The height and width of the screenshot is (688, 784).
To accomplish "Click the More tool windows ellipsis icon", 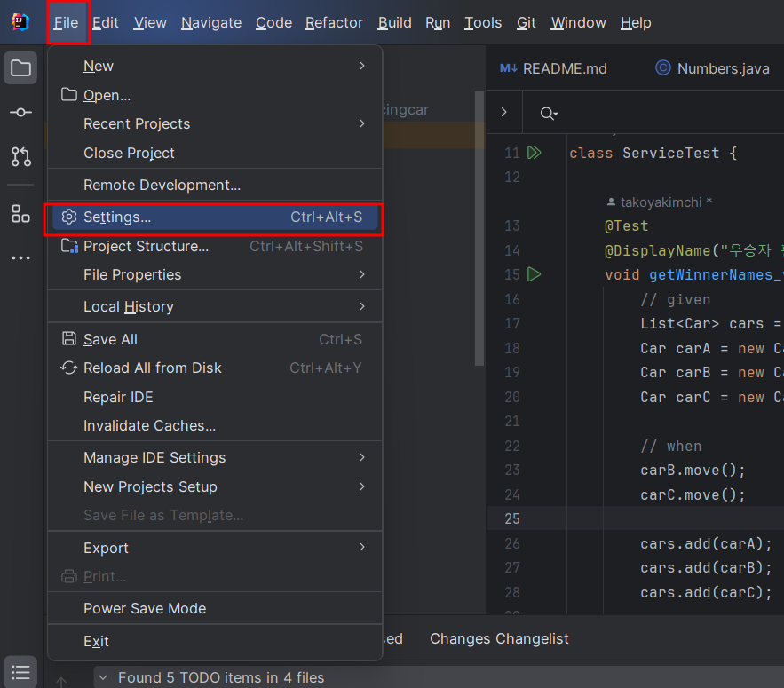I will point(20,258).
